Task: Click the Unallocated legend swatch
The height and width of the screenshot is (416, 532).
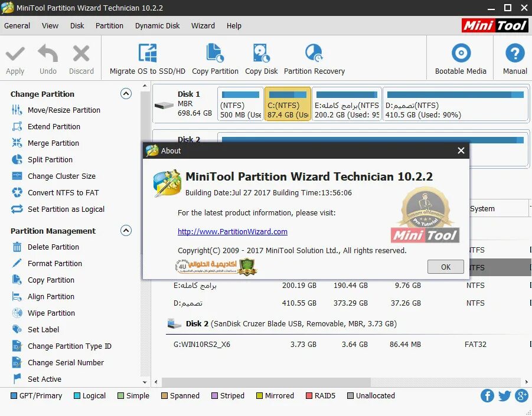Action: [x=351, y=396]
